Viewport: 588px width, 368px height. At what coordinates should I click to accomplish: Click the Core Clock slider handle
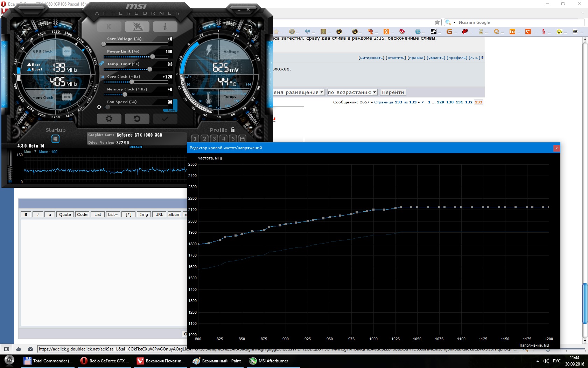(132, 82)
